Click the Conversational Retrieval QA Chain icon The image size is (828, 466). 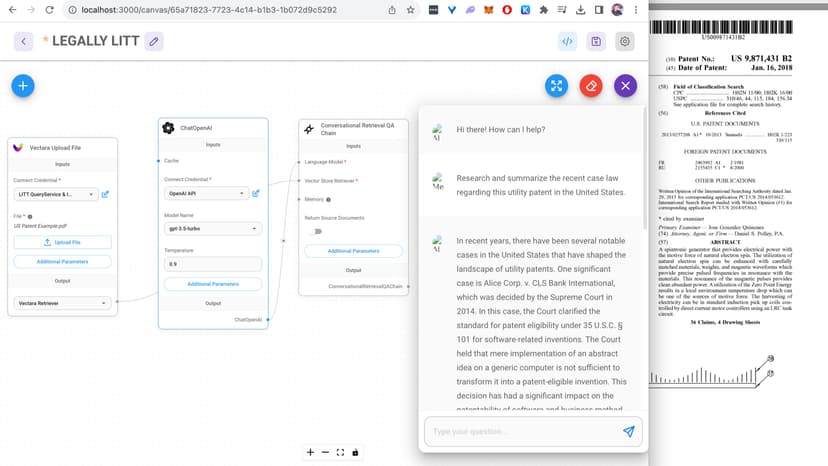point(309,129)
